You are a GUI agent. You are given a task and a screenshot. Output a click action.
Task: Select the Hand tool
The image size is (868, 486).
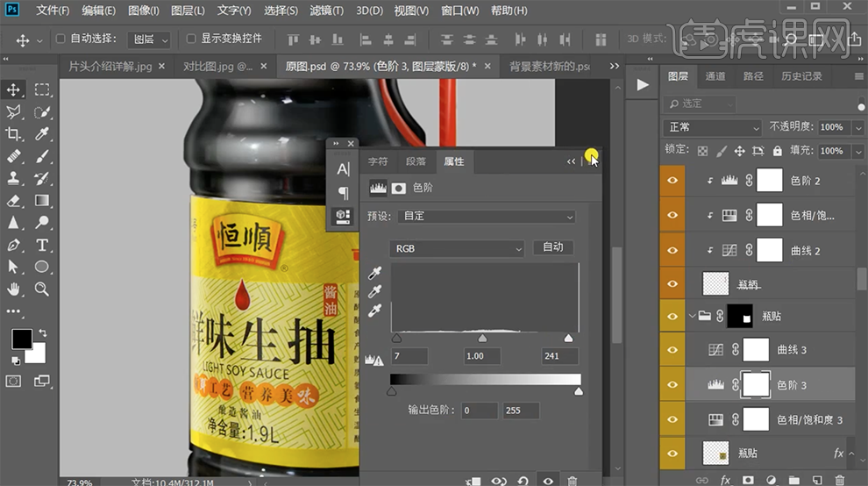[14, 289]
